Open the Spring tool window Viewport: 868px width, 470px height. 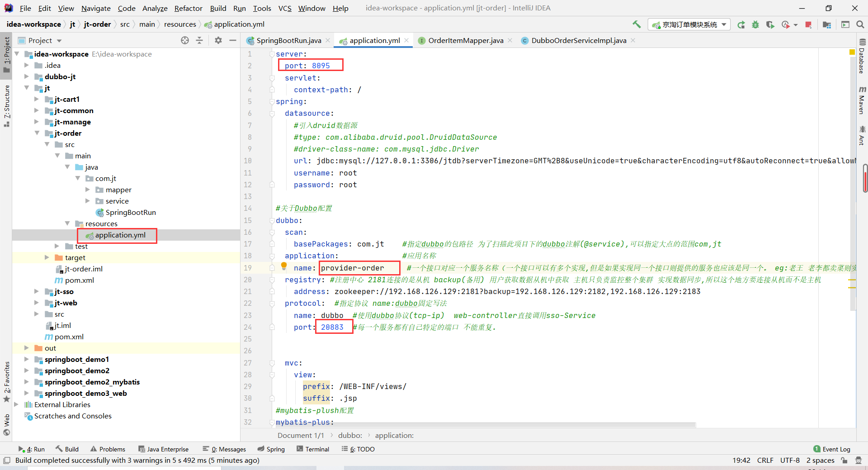pos(271,449)
